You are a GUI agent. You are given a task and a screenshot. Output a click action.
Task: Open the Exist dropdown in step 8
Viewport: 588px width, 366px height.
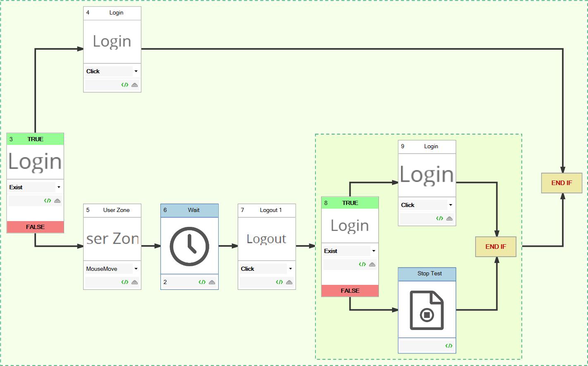373,251
